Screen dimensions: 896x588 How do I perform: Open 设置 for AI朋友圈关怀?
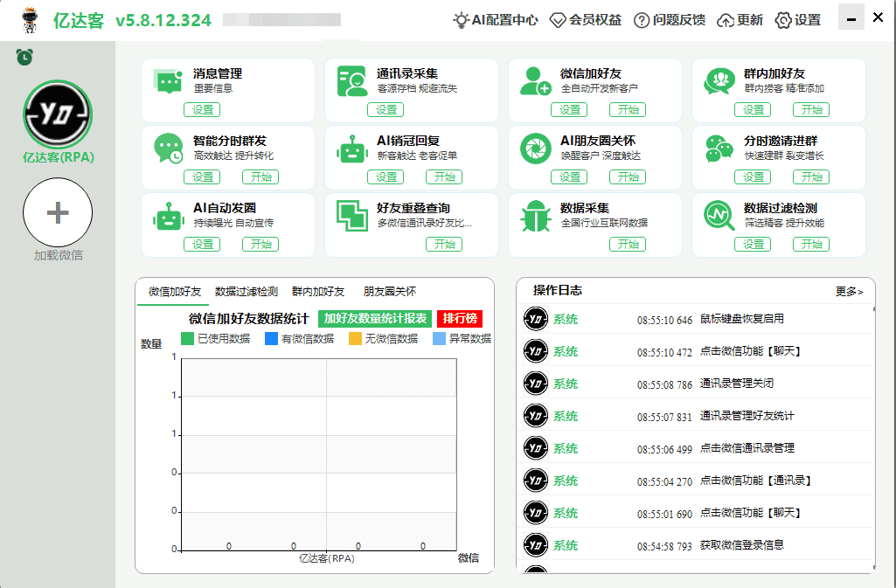click(x=569, y=177)
